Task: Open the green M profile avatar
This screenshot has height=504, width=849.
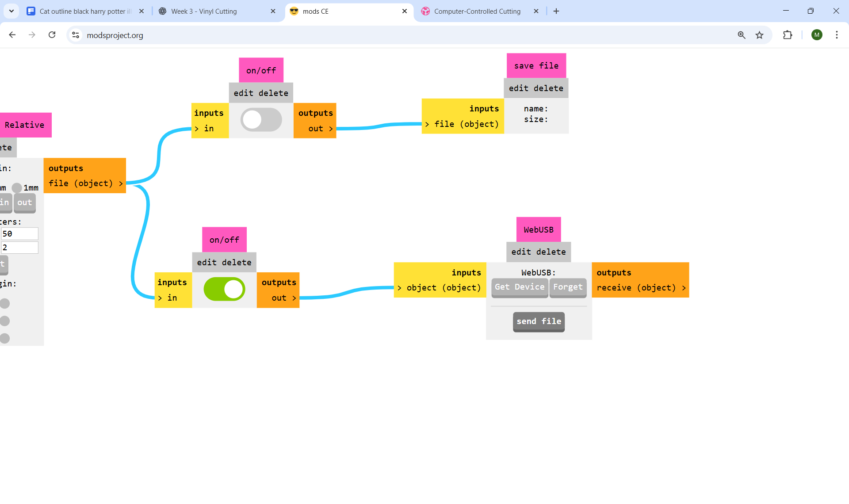Action: coord(817,35)
